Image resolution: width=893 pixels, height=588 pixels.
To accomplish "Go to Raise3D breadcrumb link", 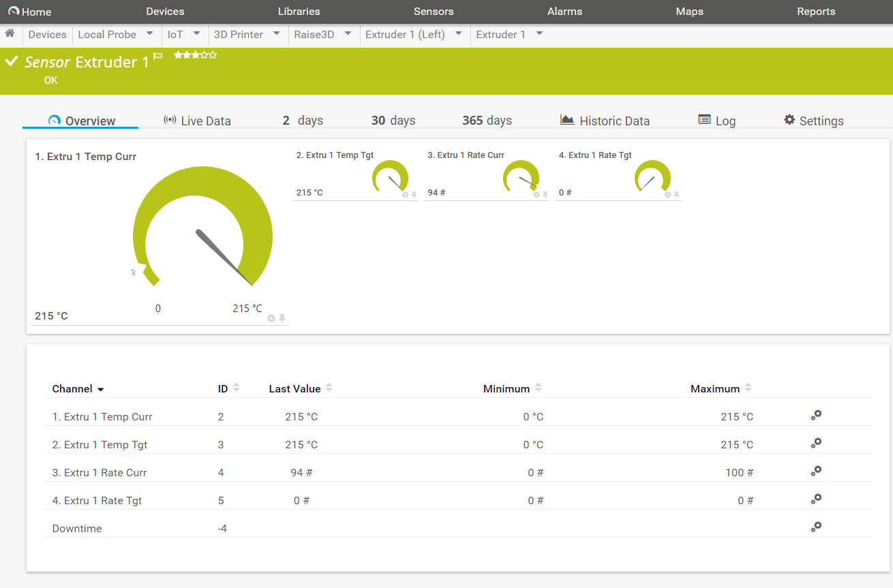I will 314,34.
